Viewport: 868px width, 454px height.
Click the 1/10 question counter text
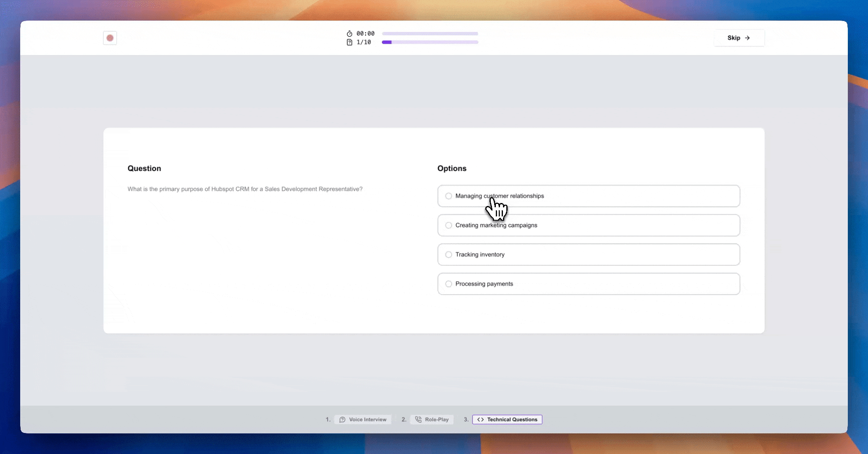tap(364, 42)
